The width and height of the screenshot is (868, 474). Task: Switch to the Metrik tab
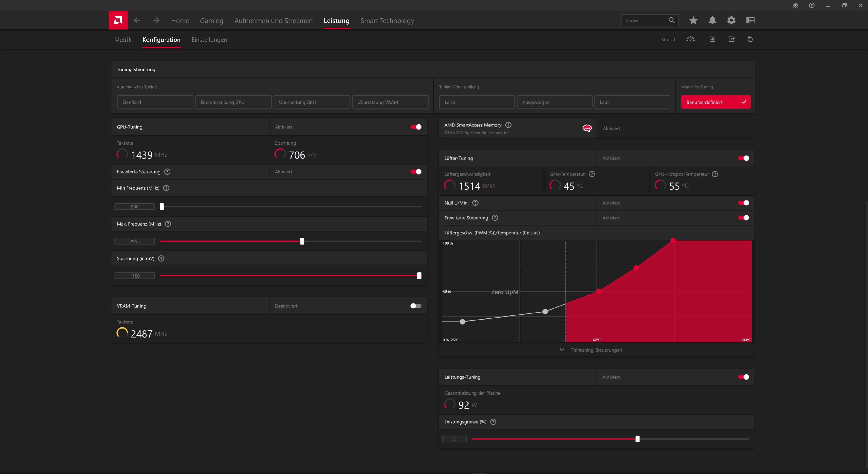pyautogui.click(x=123, y=39)
